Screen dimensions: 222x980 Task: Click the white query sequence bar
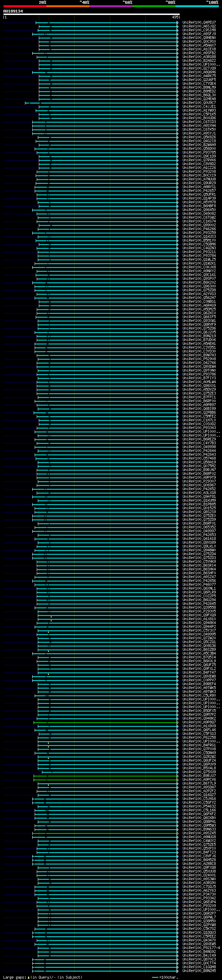92,15
